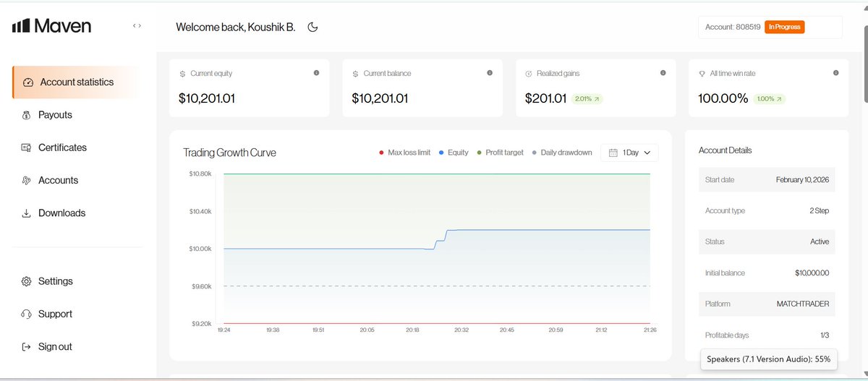Show info for Current balance
The width and height of the screenshot is (868, 381).
pyautogui.click(x=490, y=73)
